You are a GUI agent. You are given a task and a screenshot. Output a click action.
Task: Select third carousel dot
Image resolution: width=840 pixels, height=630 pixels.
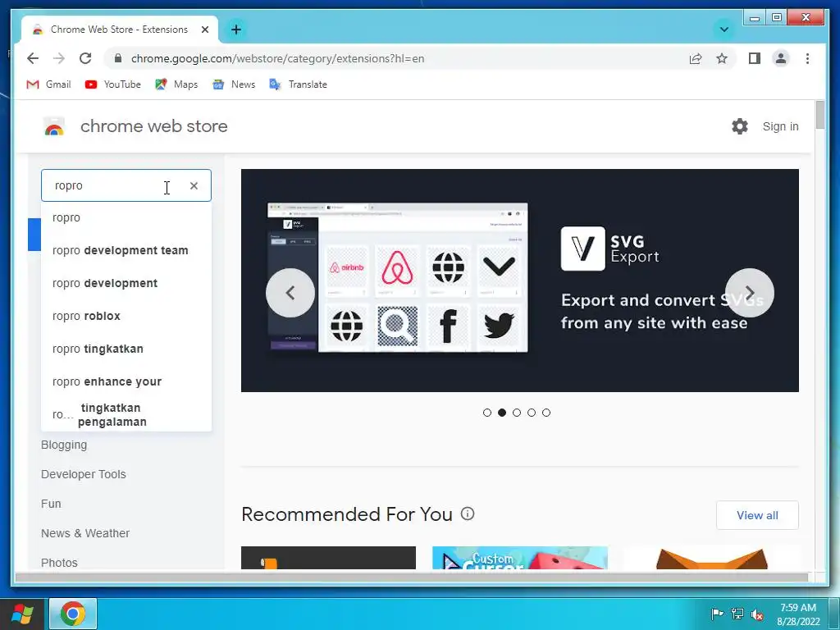point(517,413)
